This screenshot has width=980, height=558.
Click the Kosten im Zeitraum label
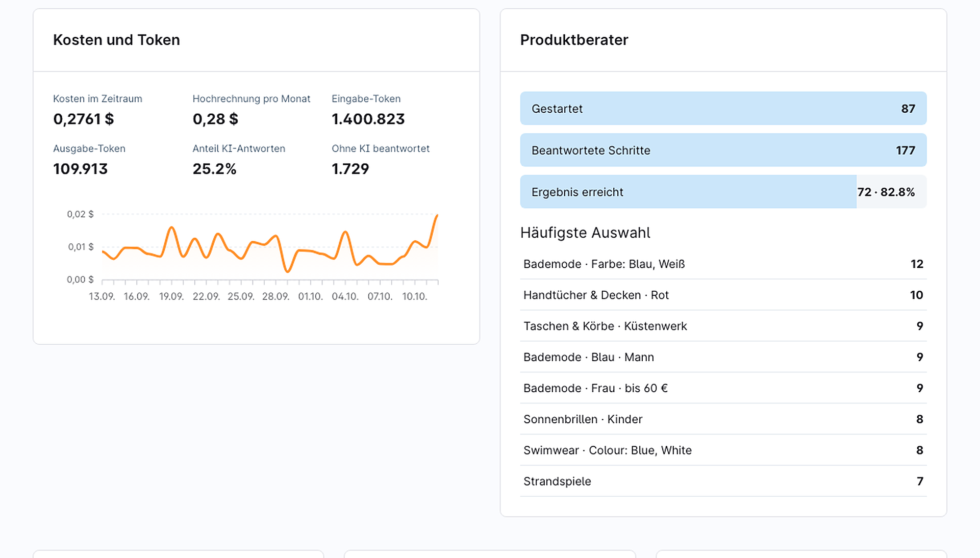tap(97, 99)
